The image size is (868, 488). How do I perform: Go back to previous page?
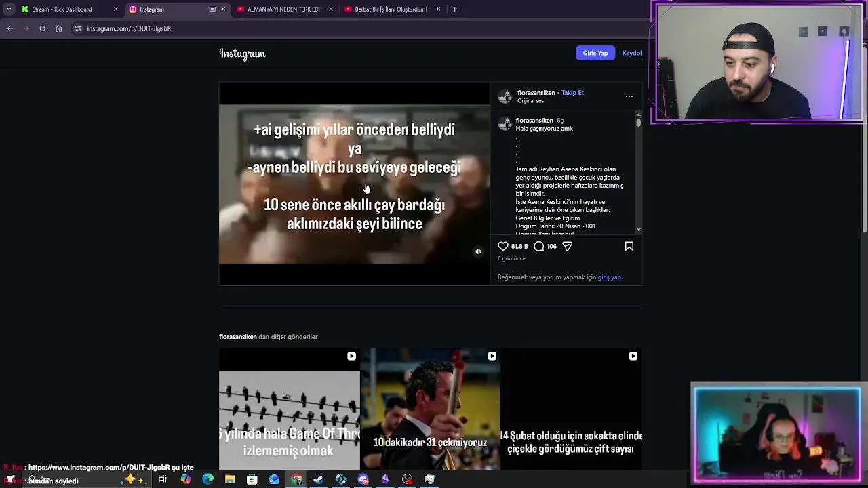pos(10,28)
